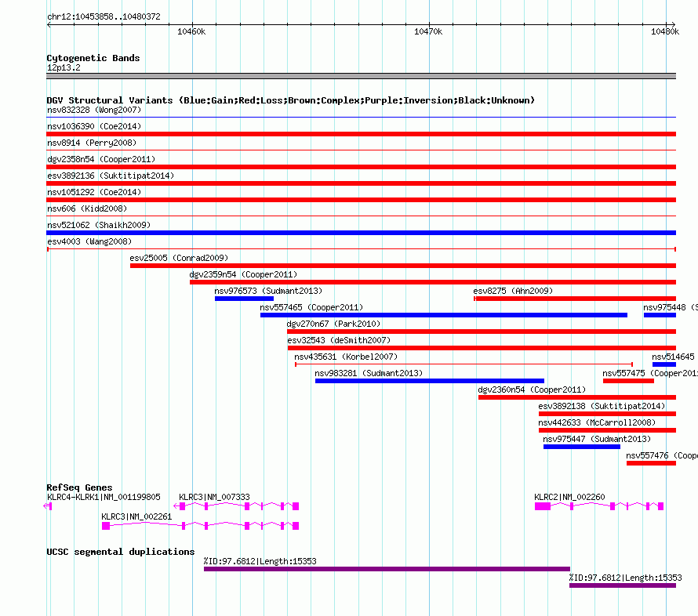The image size is (698, 616).
Task: Click the KLRC4-KLRK1|NM_001199805 gene label
Action: pos(104,497)
